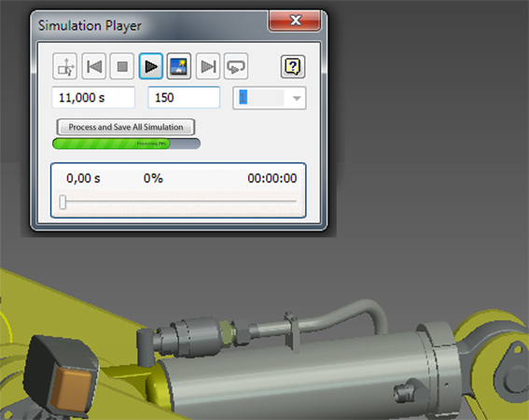Click the simulation time slider handle
The width and height of the screenshot is (529, 420).
coord(63,202)
